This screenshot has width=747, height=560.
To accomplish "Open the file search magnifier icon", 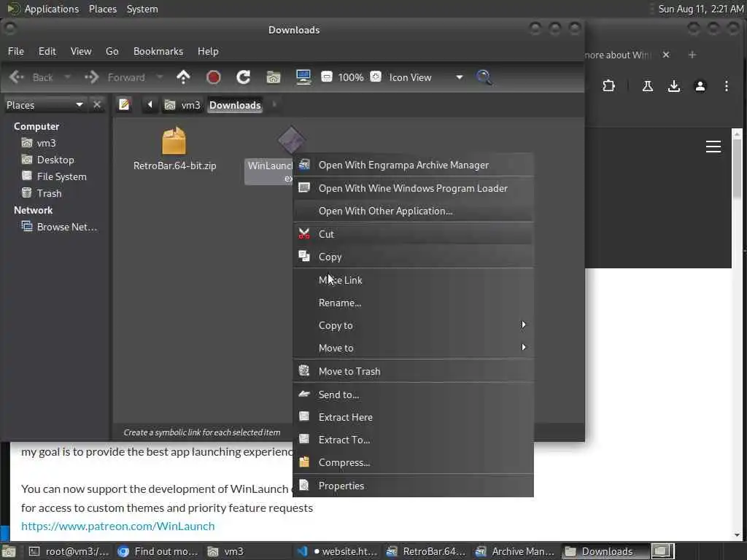I will (x=484, y=77).
